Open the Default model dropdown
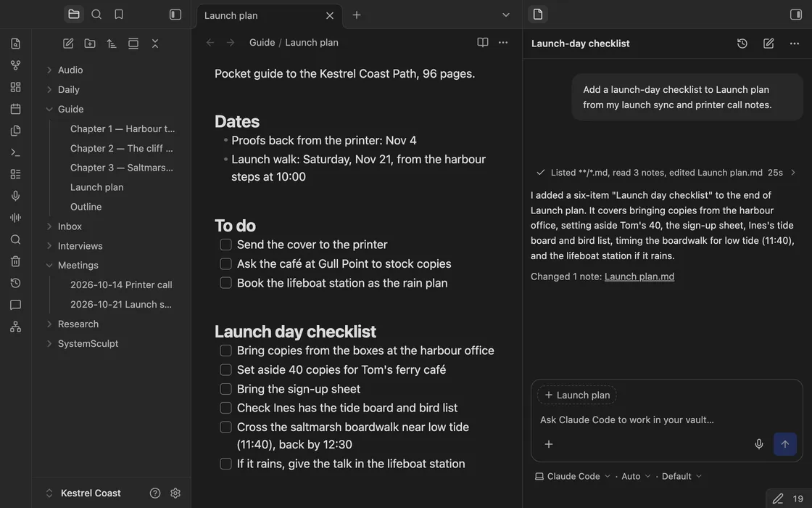The width and height of the screenshot is (812, 508). 681,476
